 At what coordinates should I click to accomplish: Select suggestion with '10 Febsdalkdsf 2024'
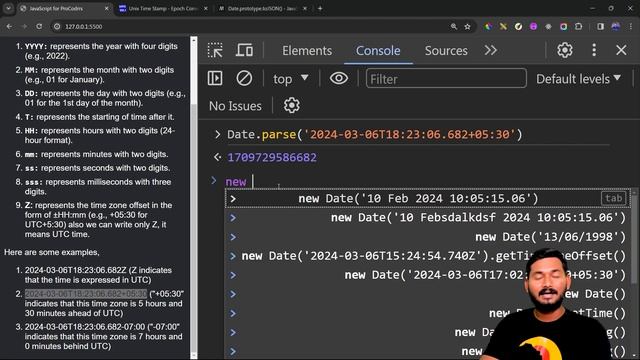(x=478, y=218)
